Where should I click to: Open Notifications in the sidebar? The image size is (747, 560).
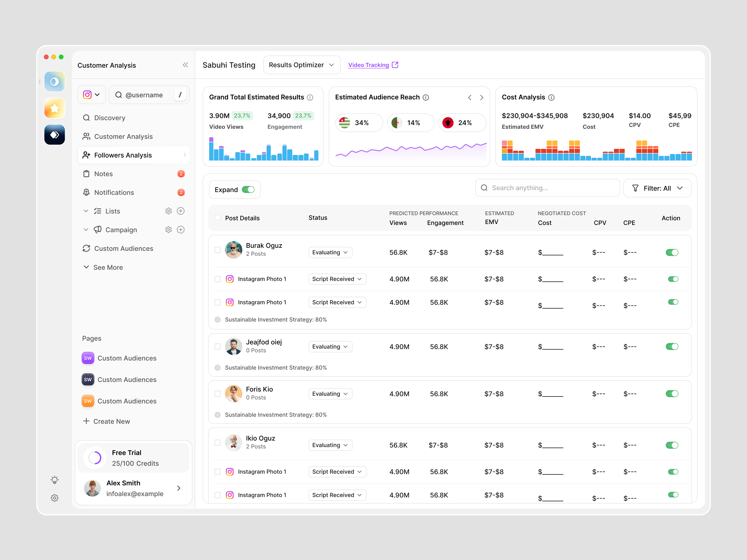[114, 192]
